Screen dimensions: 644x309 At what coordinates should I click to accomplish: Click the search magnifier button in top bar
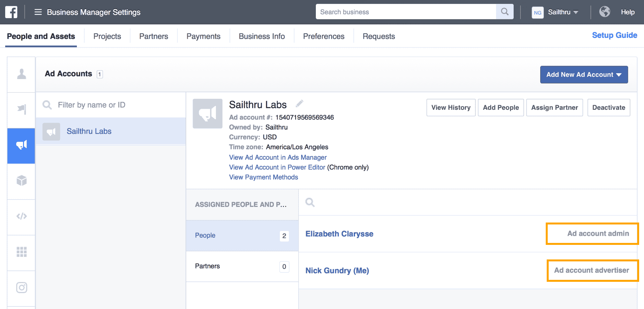[505, 12]
